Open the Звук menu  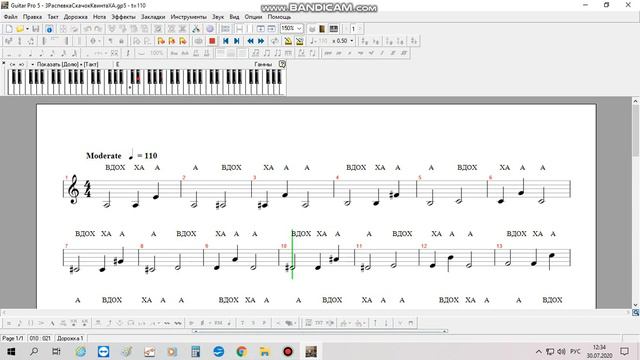(218, 17)
